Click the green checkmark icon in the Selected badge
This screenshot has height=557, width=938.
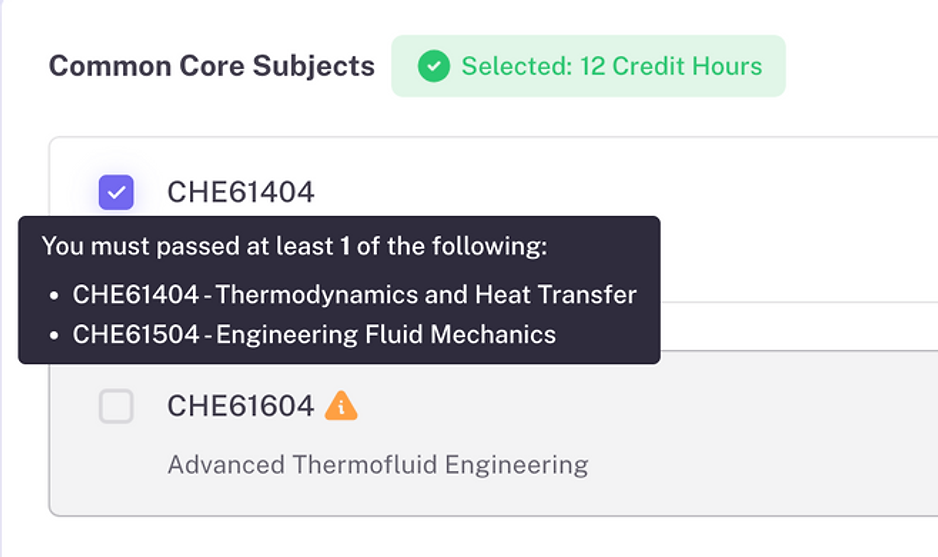pos(433,67)
